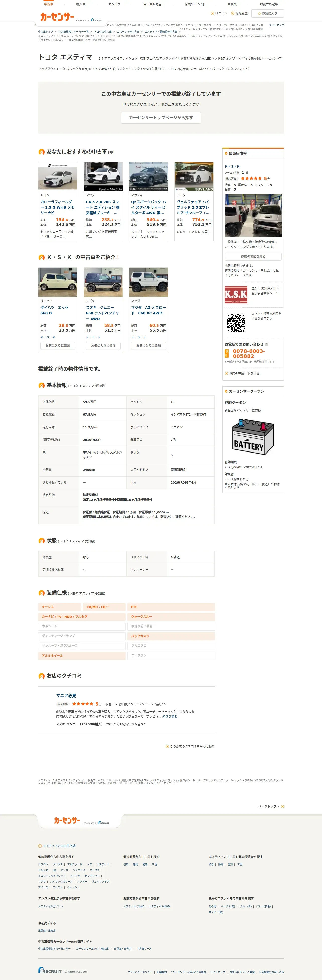Viewport: 322px width, 980px height.
Task: Open the カタログ navigation tab
Action: 114,4
